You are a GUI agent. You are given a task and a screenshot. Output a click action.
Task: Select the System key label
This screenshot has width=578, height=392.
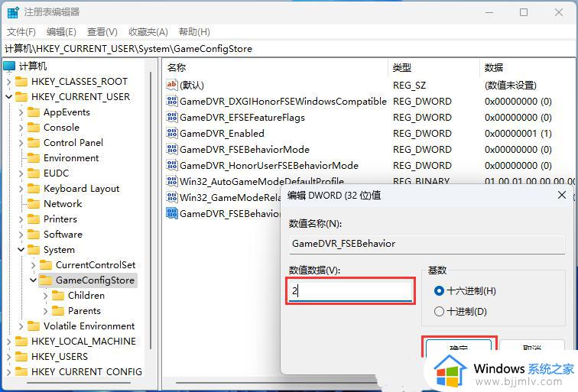pyautogui.click(x=59, y=250)
